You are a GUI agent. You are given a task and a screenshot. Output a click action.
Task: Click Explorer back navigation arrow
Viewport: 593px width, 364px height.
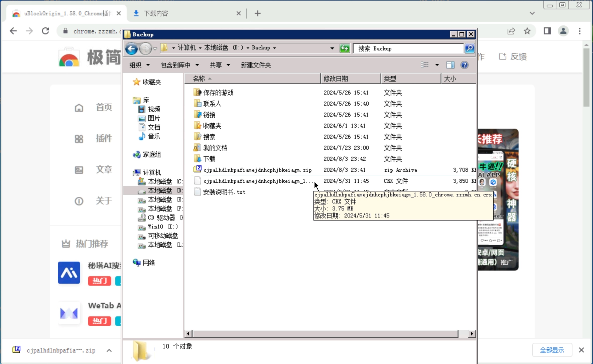[x=131, y=48]
